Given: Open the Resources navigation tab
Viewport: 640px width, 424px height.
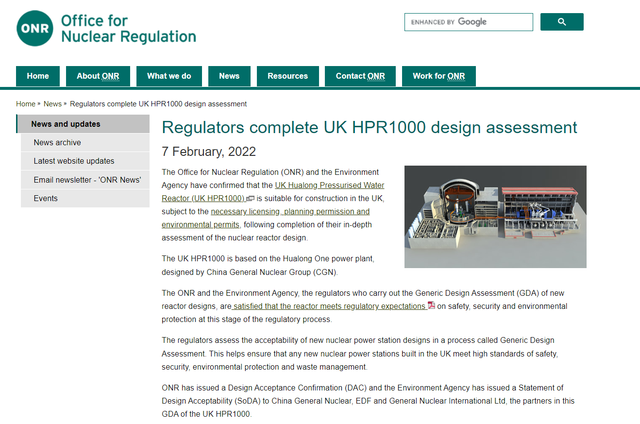Looking at the screenshot, I should [x=288, y=76].
